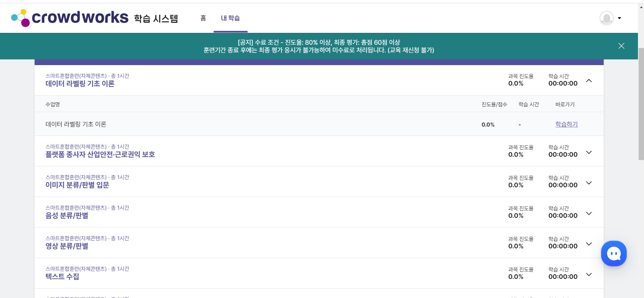
Task: Collapse the 데이터 라벨링 기초 이론 course
Action: point(589,81)
